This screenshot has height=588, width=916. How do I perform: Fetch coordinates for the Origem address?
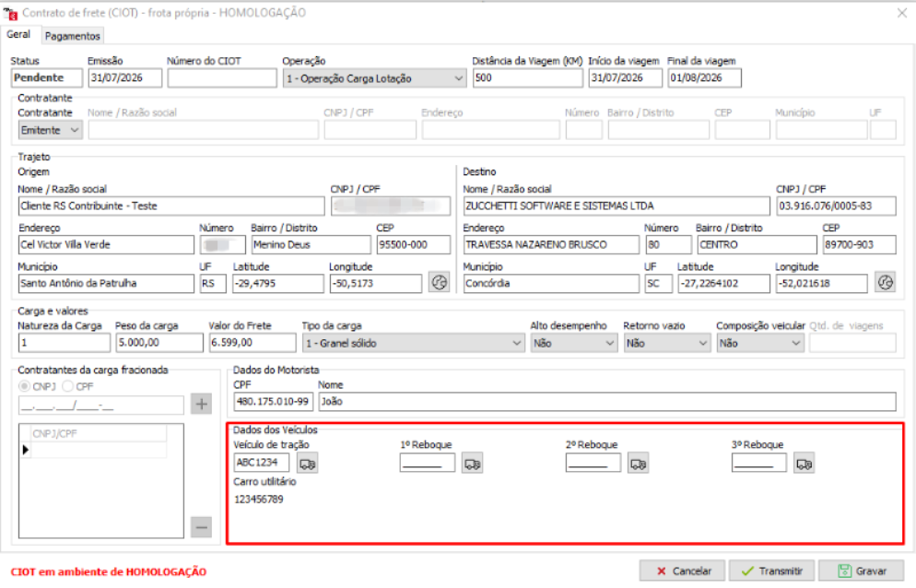pos(439,283)
